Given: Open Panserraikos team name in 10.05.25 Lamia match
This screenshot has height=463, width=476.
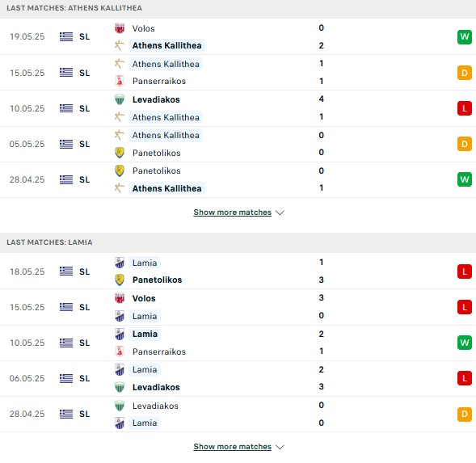Looking at the screenshot, I should pos(159,351).
